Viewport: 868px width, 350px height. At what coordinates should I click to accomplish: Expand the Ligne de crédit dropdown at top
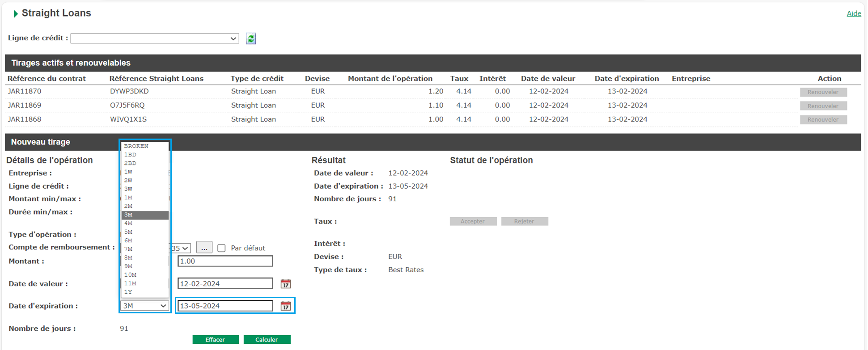tap(155, 38)
